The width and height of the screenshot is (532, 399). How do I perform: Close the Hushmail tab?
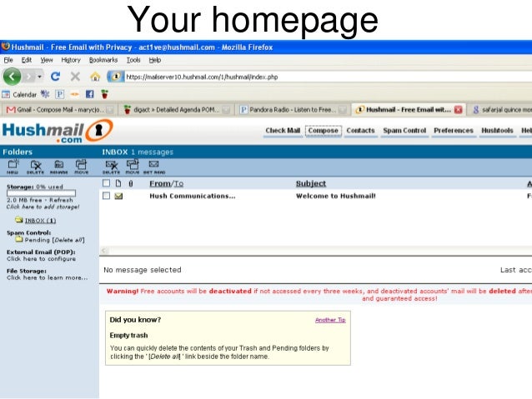(459, 109)
